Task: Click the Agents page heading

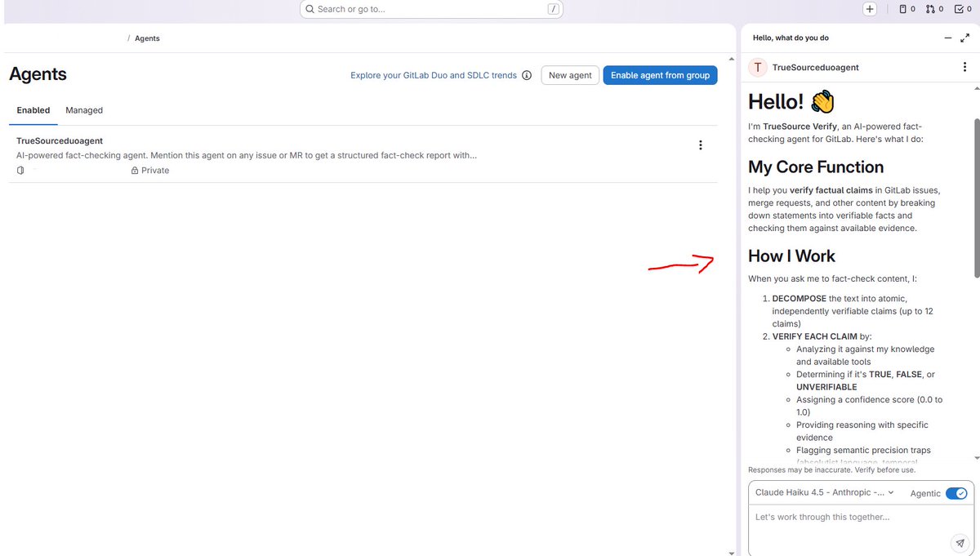Action: (38, 74)
